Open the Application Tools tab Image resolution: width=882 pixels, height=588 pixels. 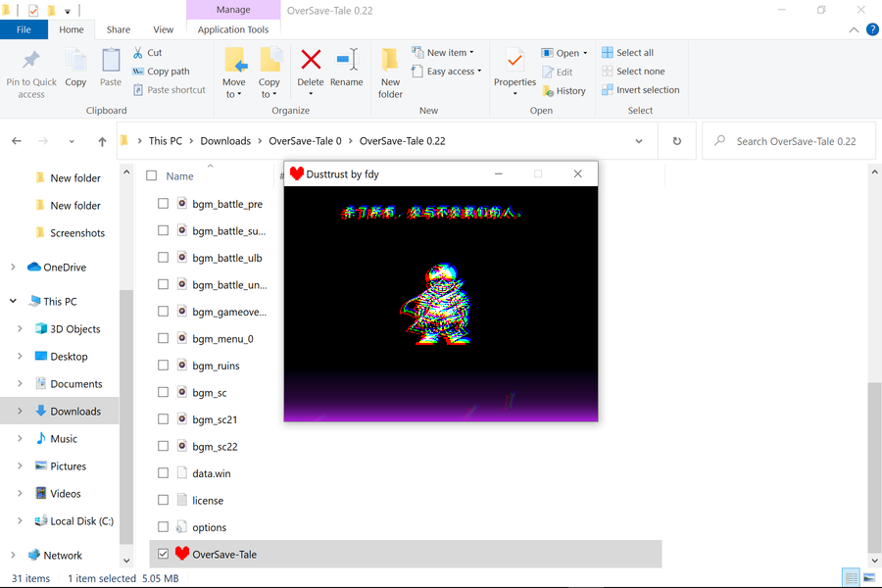point(233,29)
